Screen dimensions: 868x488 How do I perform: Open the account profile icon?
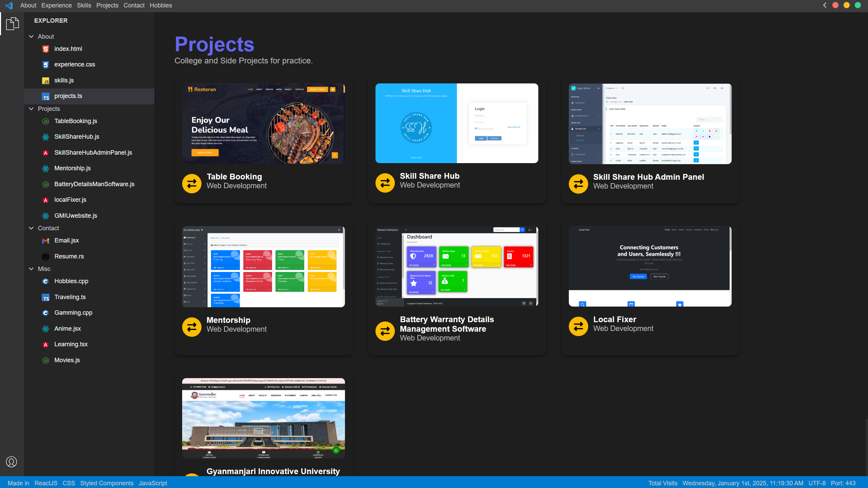[12, 462]
